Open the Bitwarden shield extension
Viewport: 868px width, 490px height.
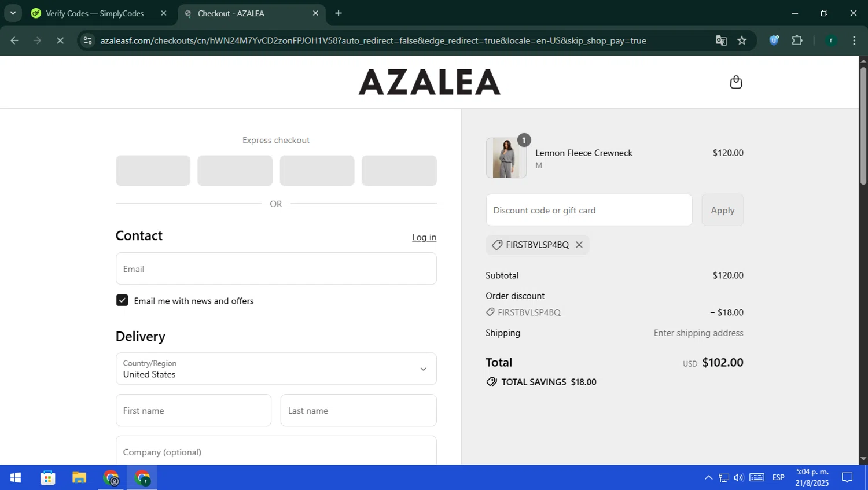pos(774,40)
